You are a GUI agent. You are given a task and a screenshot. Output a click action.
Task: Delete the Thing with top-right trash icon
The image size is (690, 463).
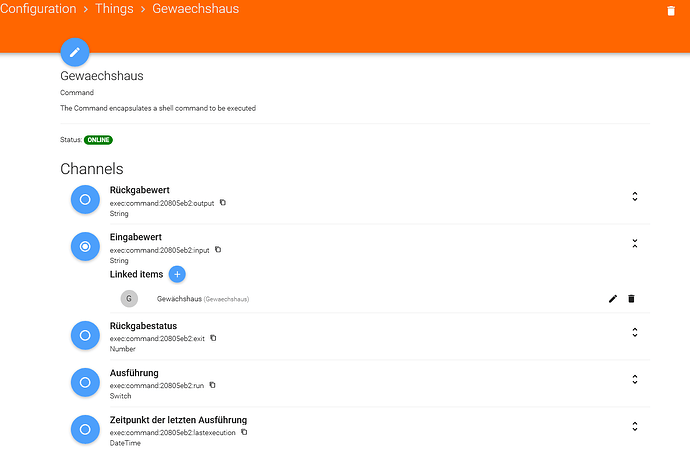click(671, 11)
